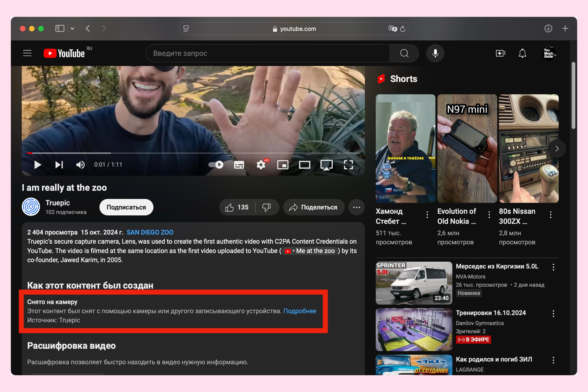
Task: Click the voice search microphone icon
Action: pyautogui.click(x=435, y=53)
